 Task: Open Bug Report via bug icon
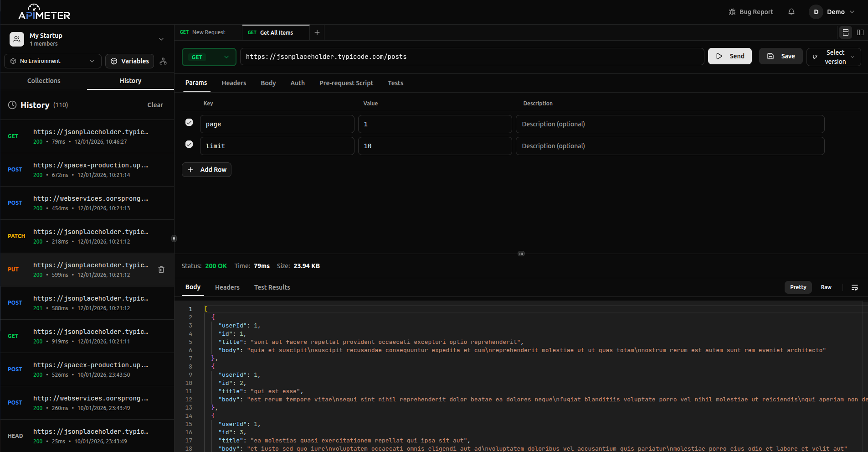tap(732, 12)
